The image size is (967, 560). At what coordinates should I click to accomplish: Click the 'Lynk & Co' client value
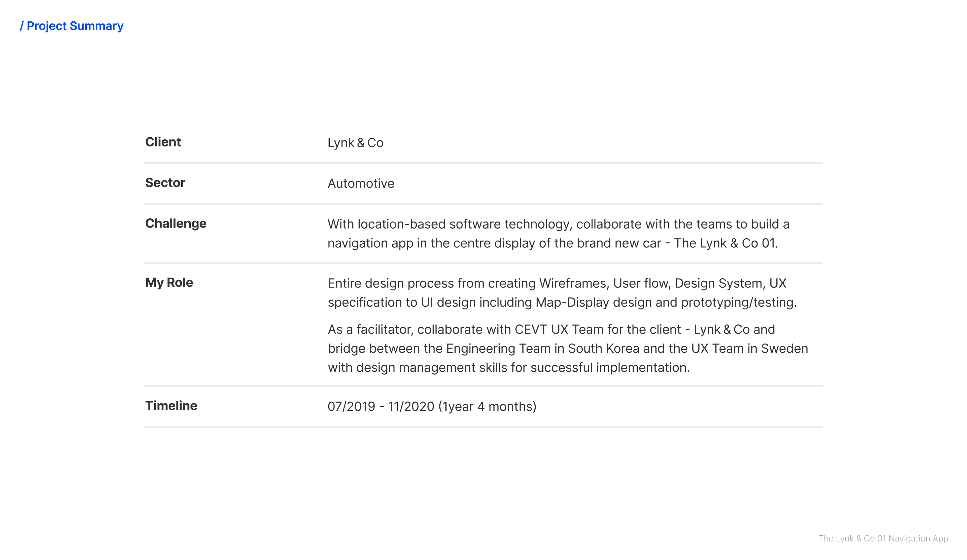(x=355, y=143)
